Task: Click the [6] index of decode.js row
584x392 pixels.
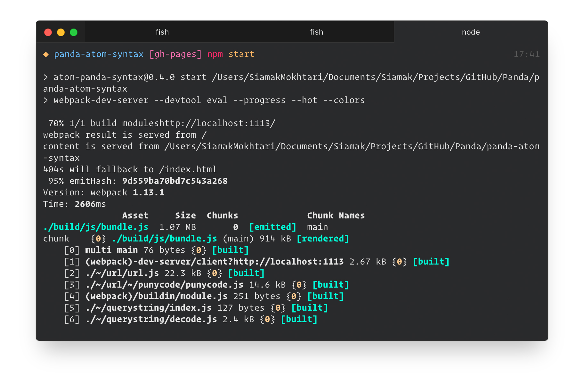Action: [72, 319]
